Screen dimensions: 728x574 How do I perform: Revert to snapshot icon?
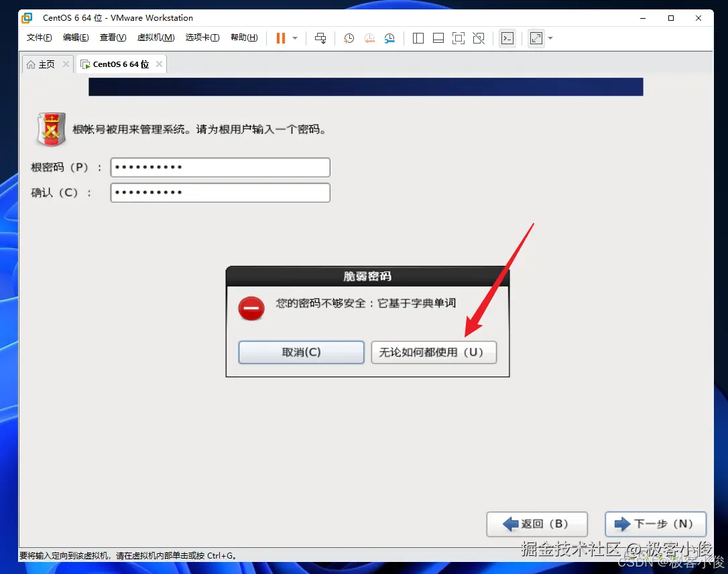(x=369, y=38)
